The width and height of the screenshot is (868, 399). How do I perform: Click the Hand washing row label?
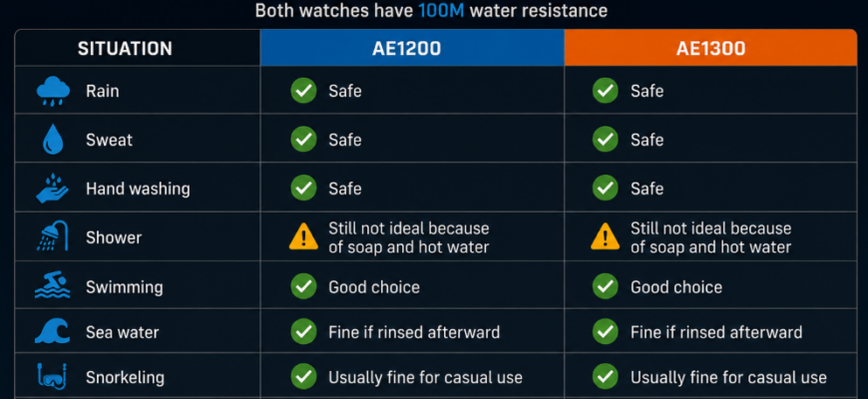point(138,189)
